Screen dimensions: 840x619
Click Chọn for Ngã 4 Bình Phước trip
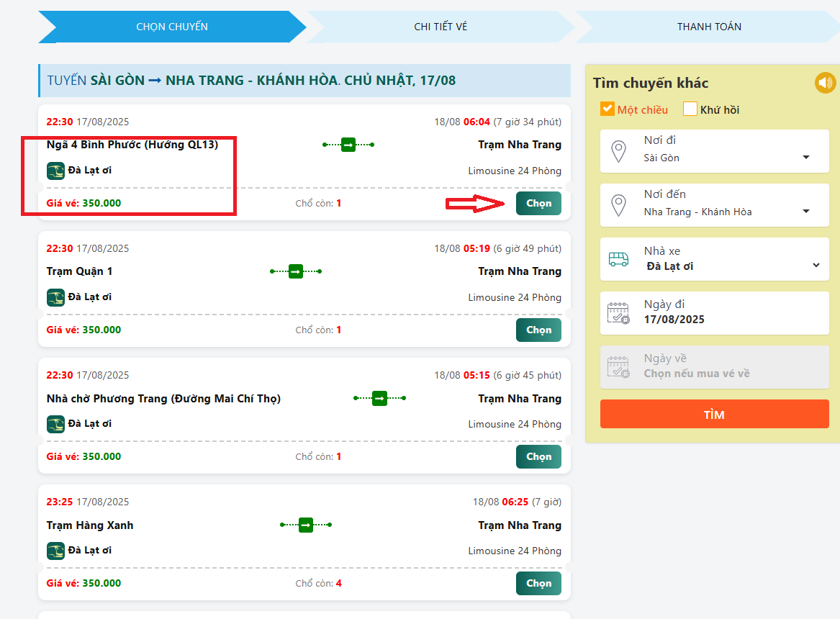pyautogui.click(x=538, y=204)
